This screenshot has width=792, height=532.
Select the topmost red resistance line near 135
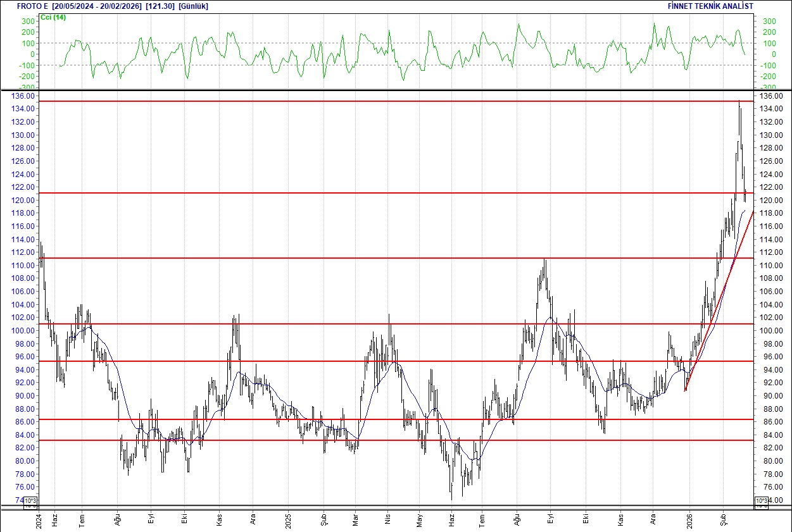click(x=380, y=100)
